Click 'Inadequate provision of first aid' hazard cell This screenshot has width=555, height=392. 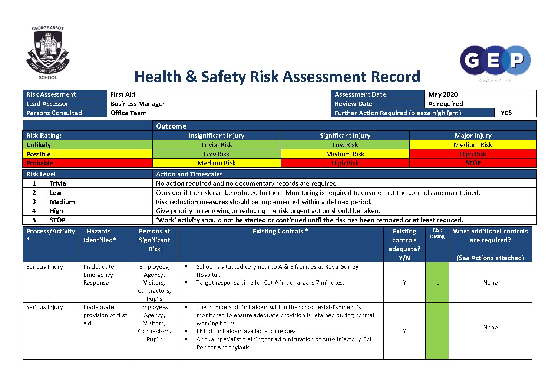[x=105, y=331]
